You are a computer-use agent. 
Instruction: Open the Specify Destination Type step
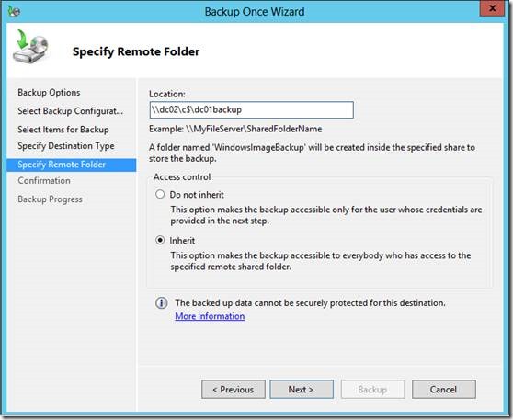[x=66, y=146]
